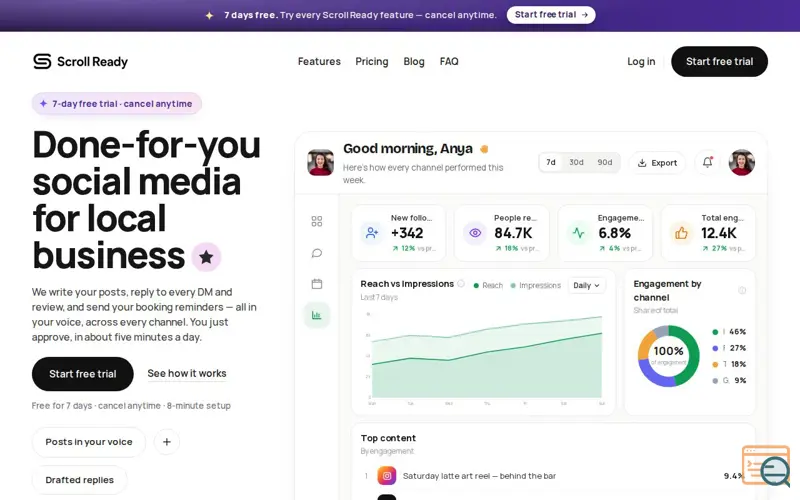Click the purple 27% channel legend dot

pyautogui.click(x=715, y=348)
